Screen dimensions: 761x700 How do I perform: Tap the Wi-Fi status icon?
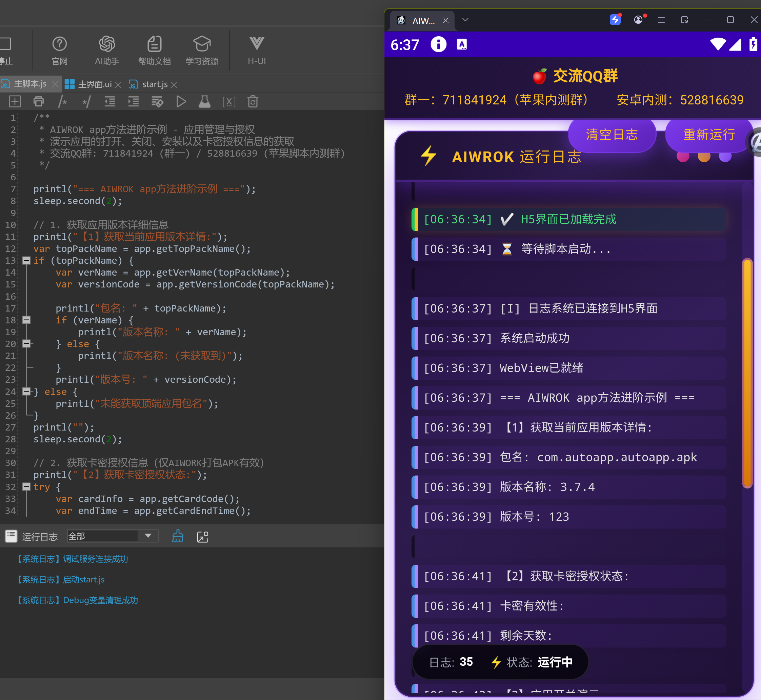[x=718, y=44]
